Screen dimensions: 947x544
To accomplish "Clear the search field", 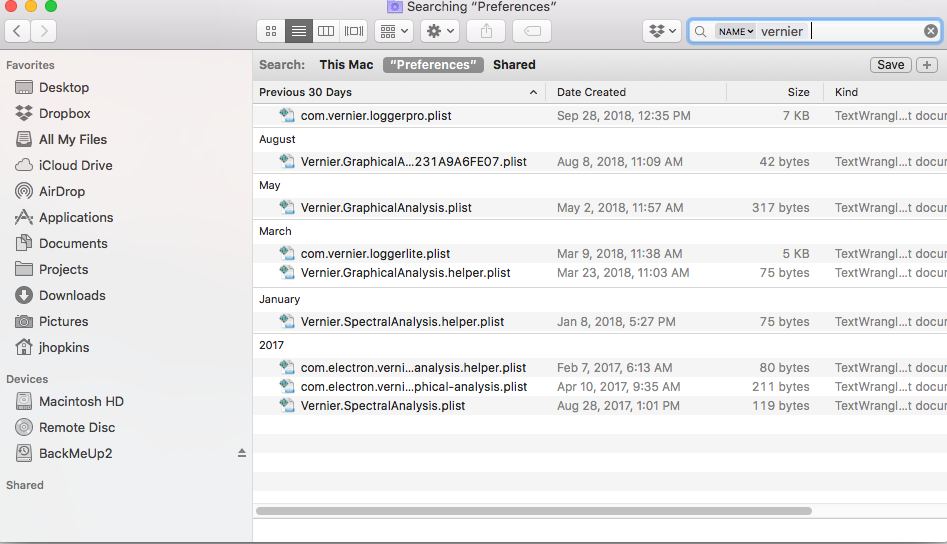I will (931, 31).
